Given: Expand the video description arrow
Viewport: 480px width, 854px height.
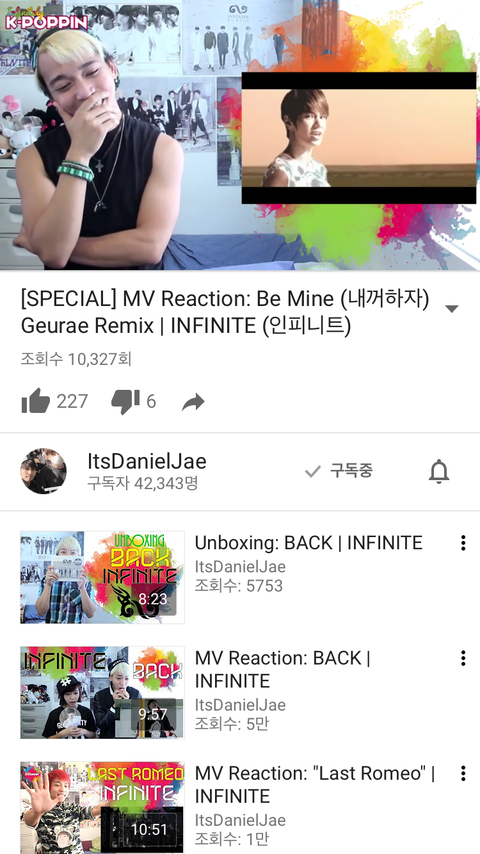Looking at the screenshot, I should point(451,309).
